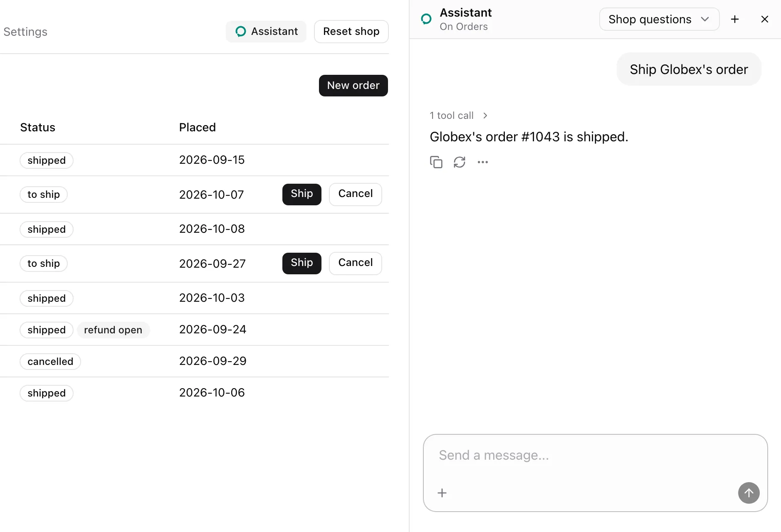
Task: Click date 2026-10-03
Action: point(212,298)
